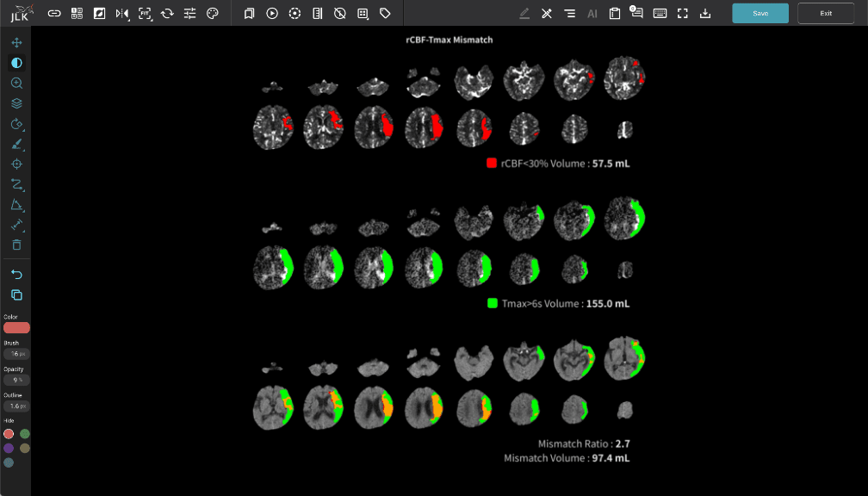
Task: Toggle the red label under Hide
Action: [9, 434]
